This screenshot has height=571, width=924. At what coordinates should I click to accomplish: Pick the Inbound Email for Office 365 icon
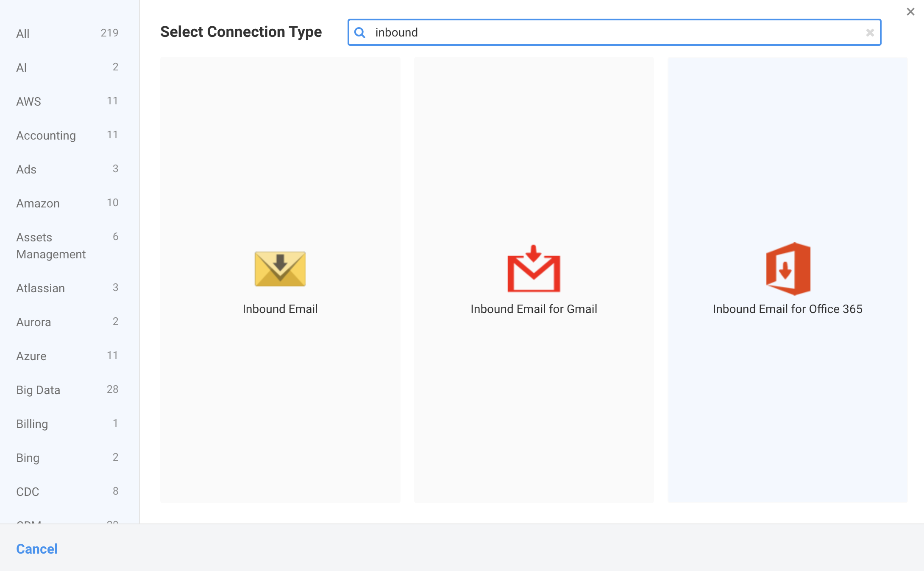pos(788,269)
